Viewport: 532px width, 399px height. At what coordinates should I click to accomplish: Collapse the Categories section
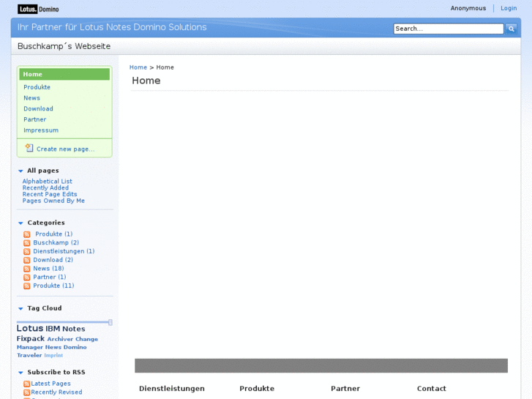pos(20,223)
